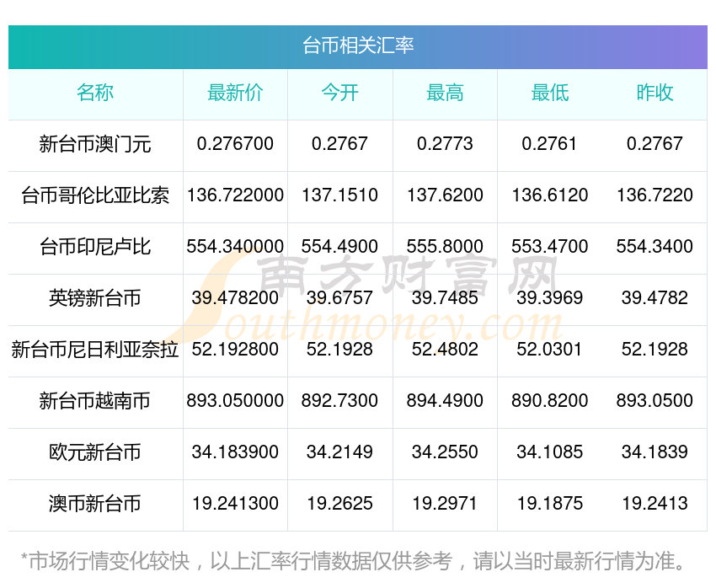716x588 pixels.
Task: Click the 今开 value 19.2625
Action: 339,504
